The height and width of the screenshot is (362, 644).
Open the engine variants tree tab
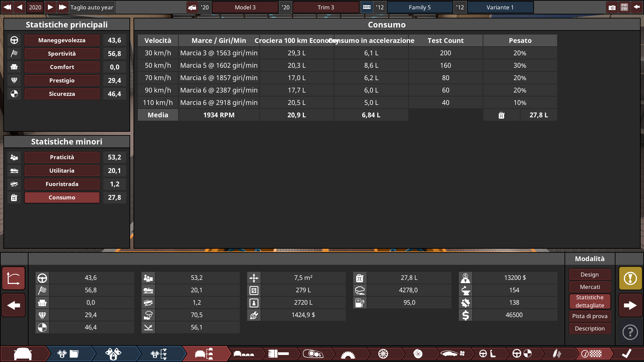click(x=159, y=354)
